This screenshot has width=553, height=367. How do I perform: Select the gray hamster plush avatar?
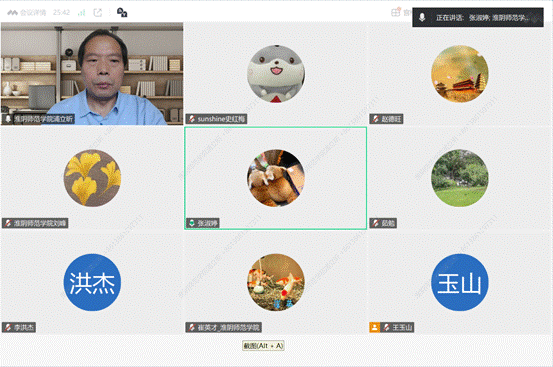(276, 74)
